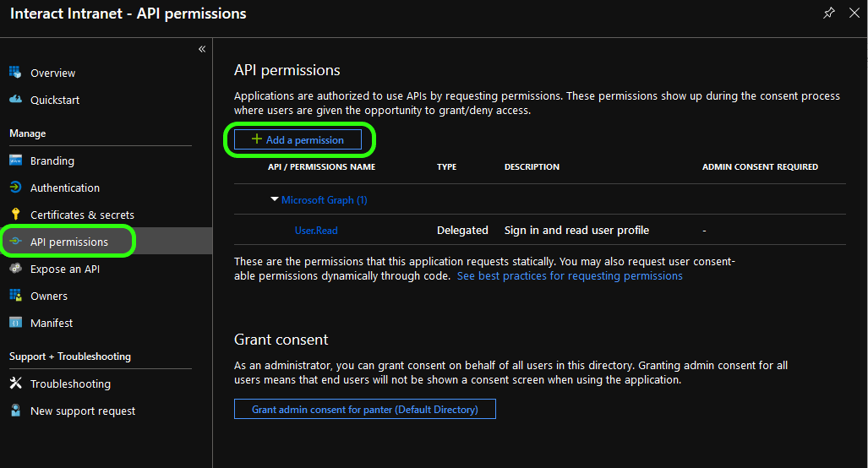Click Grant admin consent for panter button

365,409
